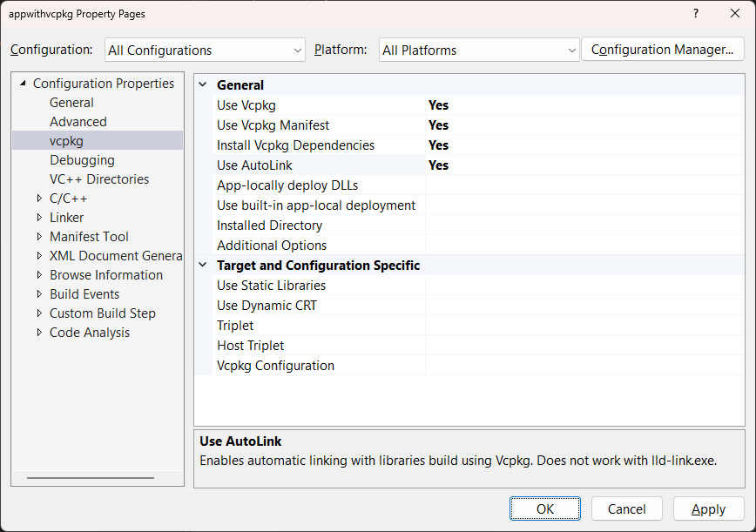
Task: Expand the Browse Information node
Action: [x=39, y=274]
